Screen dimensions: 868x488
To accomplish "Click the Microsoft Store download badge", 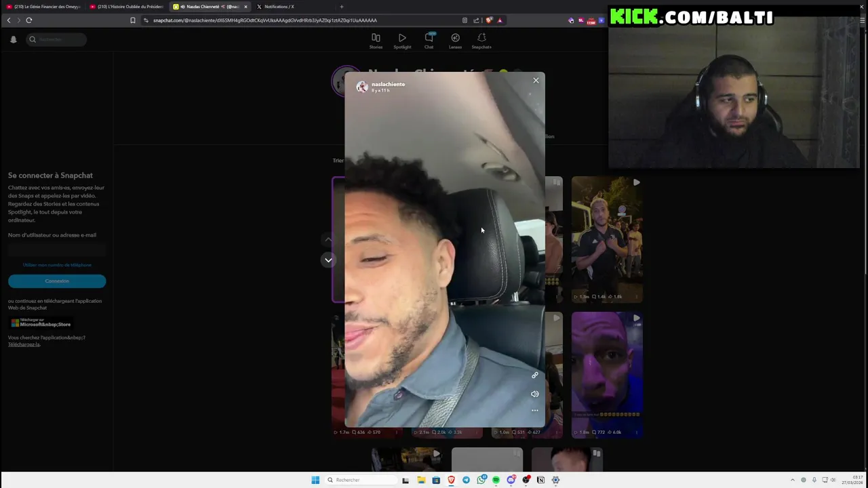I will click(41, 323).
